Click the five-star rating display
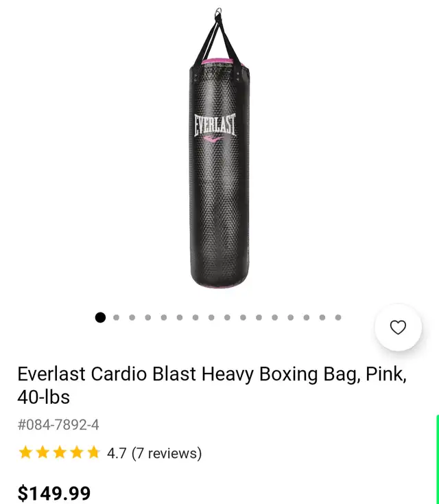The width and height of the screenshot is (439, 504). coord(60,453)
